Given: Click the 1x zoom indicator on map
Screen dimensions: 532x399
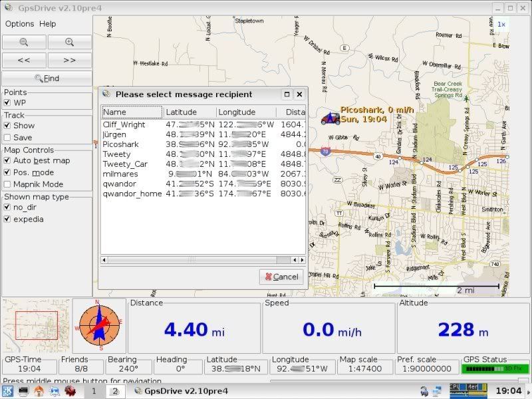Looking at the screenshot, I should point(501,25).
